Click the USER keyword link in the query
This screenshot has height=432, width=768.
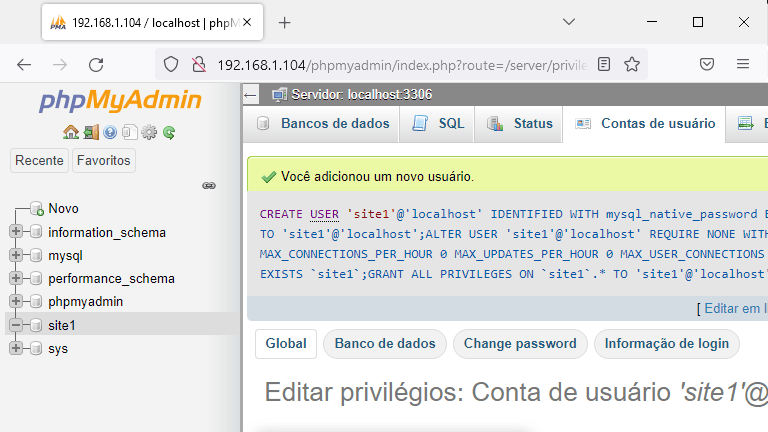(324, 214)
